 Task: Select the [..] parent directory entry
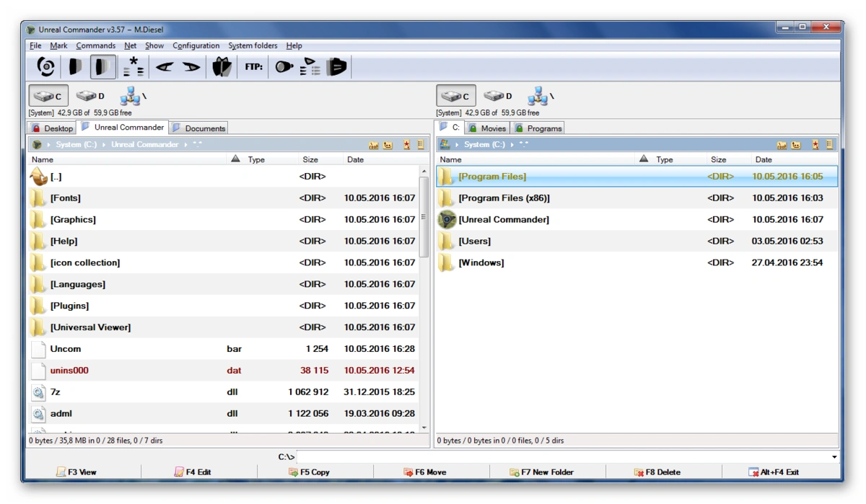224,176
